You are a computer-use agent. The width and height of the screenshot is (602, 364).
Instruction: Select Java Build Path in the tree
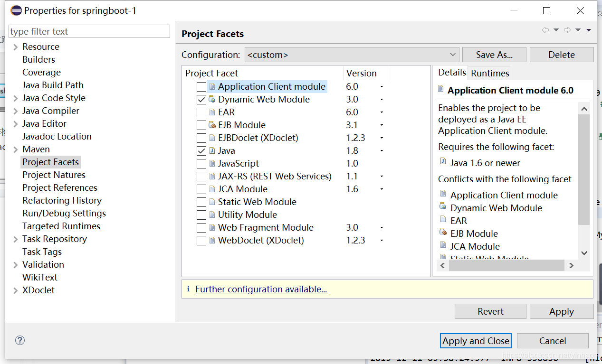53,85
